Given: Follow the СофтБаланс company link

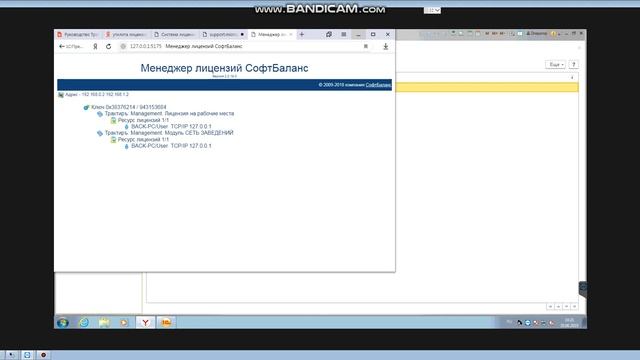Looking at the screenshot, I should click(378, 85).
